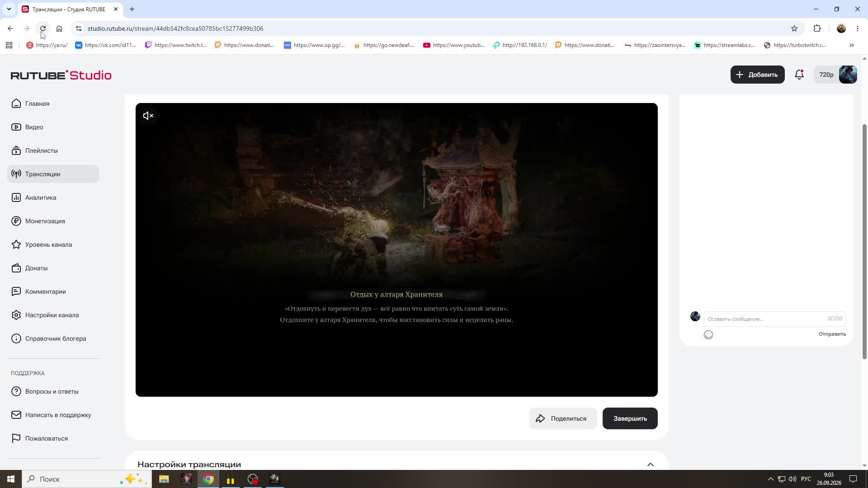Open the browser extensions puzzle icon

[817, 28]
